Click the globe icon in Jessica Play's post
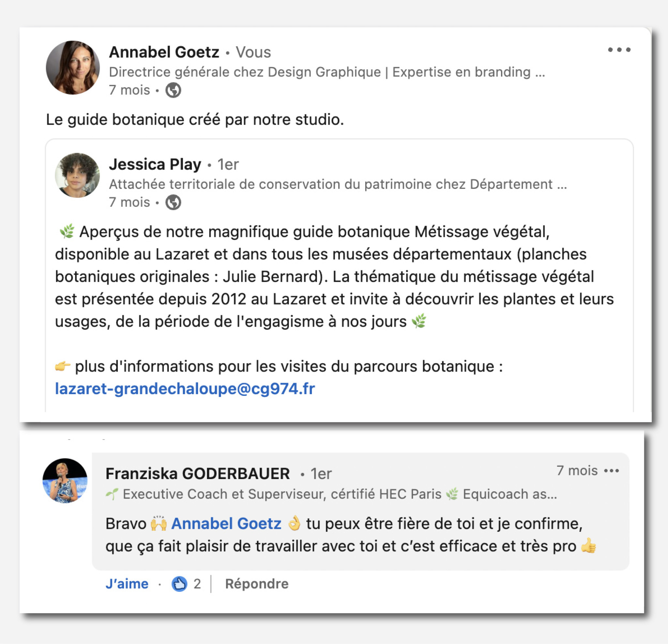 [x=173, y=202]
